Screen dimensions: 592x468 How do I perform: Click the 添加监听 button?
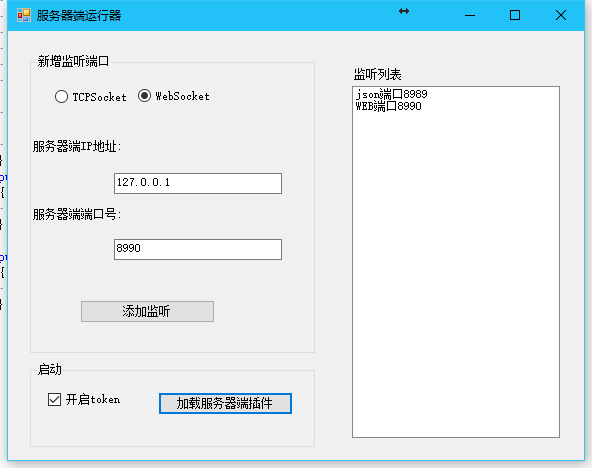tap(147, 311)
